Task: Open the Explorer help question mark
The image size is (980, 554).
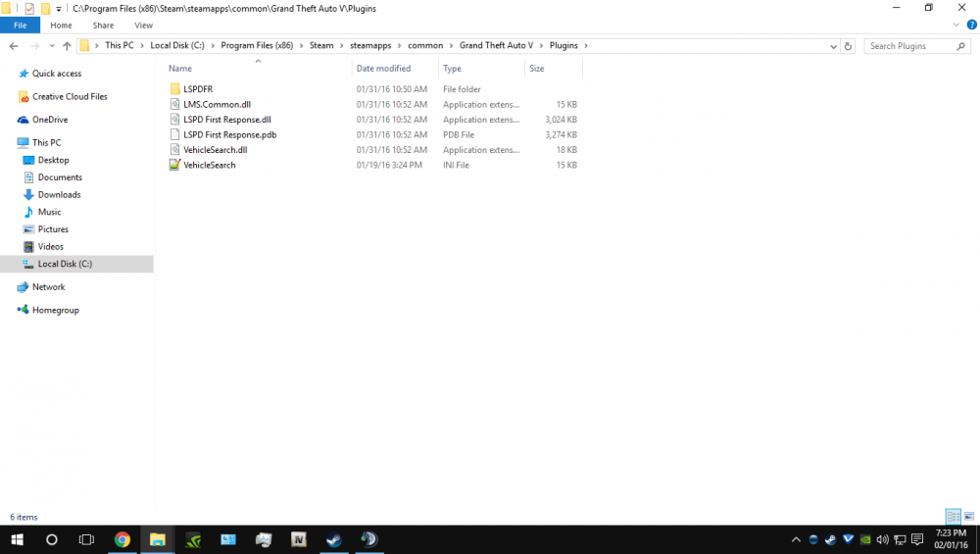Action: 972,25
